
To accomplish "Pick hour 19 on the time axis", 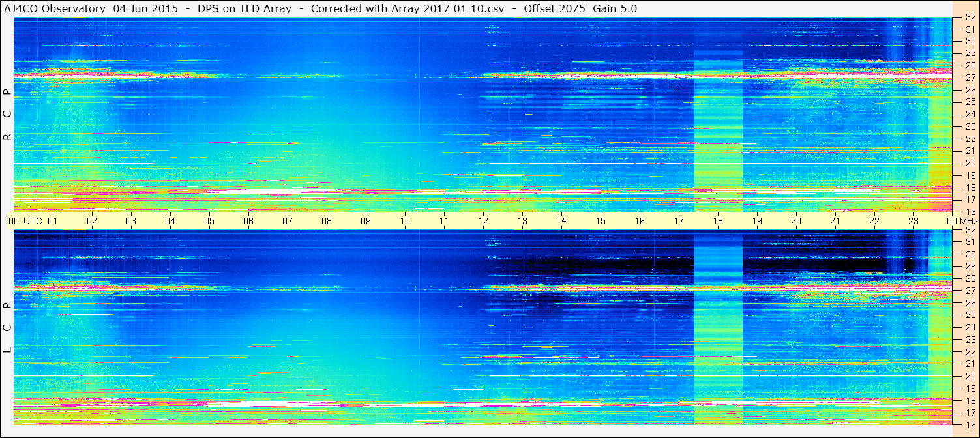I will [757, 221].
